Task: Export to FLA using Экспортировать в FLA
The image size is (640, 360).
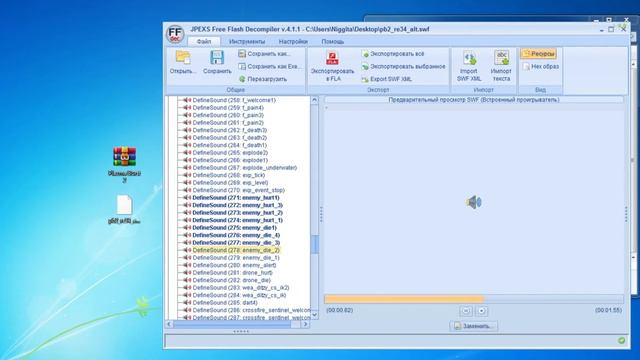Action: tap(332, 66)
